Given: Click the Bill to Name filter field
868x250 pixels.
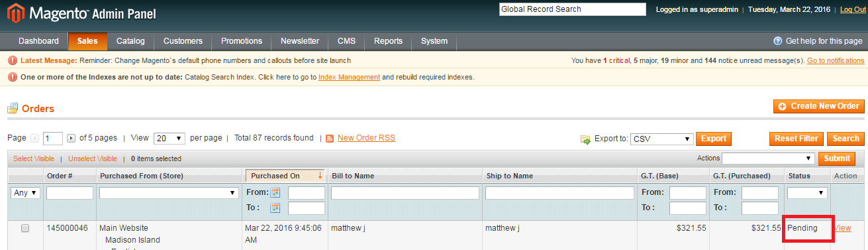Looking at the screenshot, I should point(405,193).
